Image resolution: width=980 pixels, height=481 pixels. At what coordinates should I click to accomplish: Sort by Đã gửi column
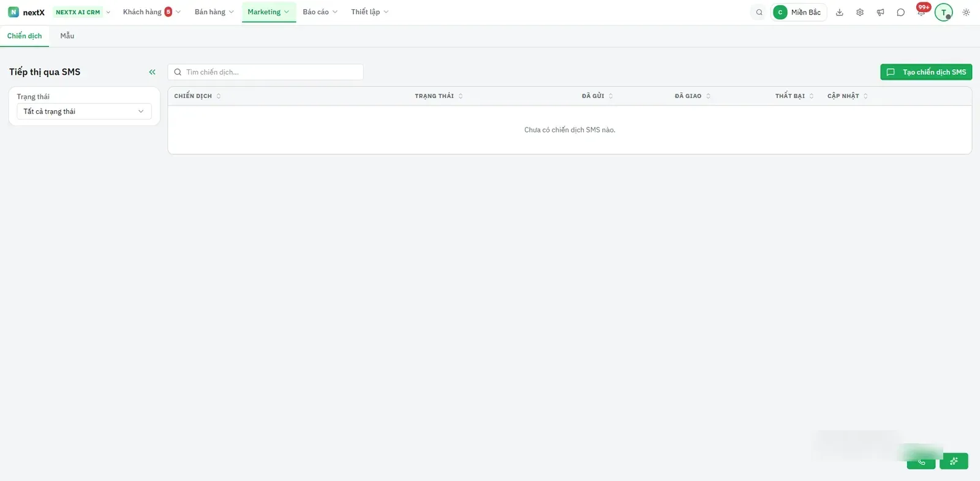pos(597,96)
